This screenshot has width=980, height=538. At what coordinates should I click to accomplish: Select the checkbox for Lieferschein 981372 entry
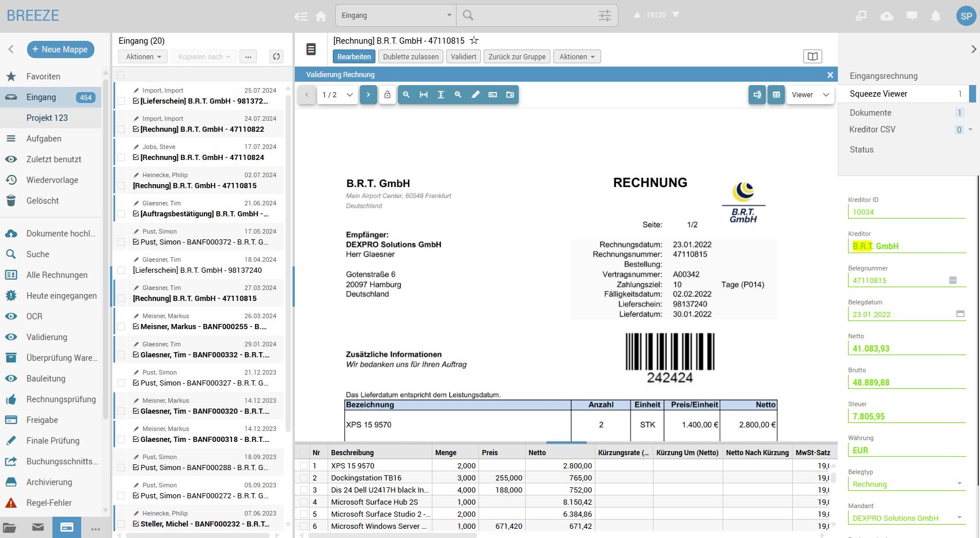coord(121,101)
